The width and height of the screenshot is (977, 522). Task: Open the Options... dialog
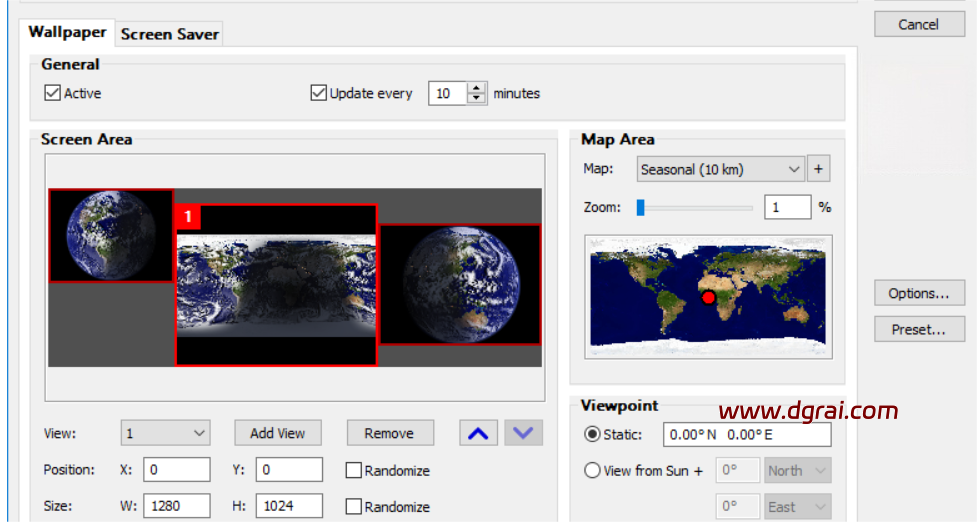[x=918, y=293]
